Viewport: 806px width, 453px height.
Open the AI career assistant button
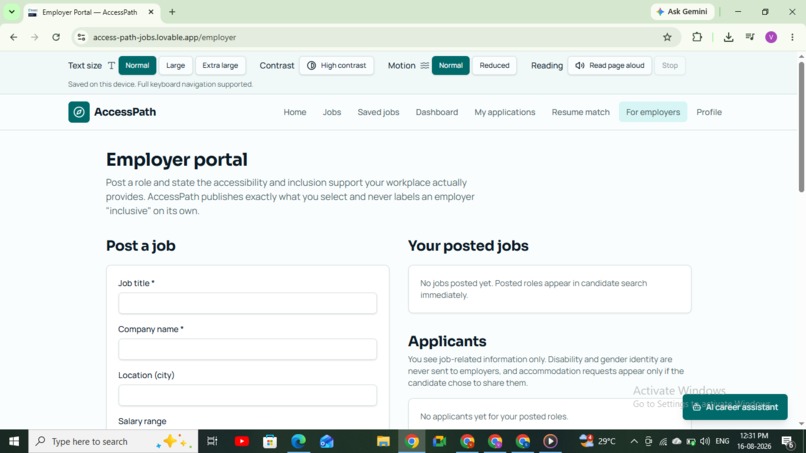pos(735,407)
